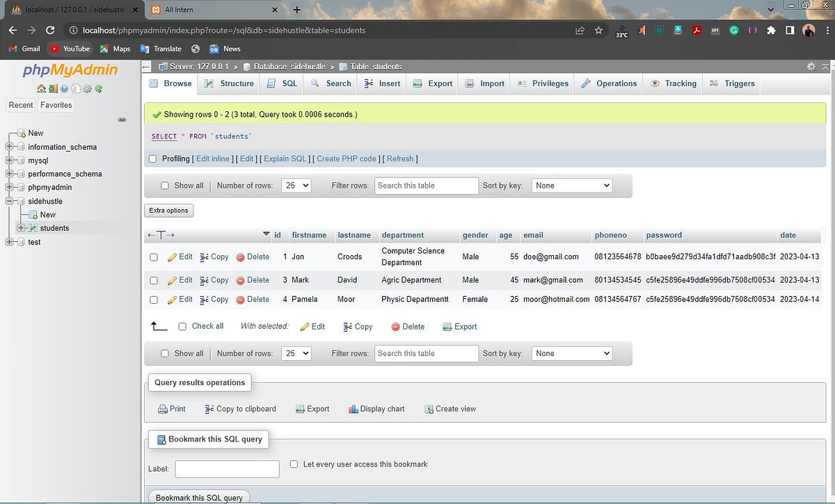
Task: Click the Edit inline link
Action: click(212, 158)
